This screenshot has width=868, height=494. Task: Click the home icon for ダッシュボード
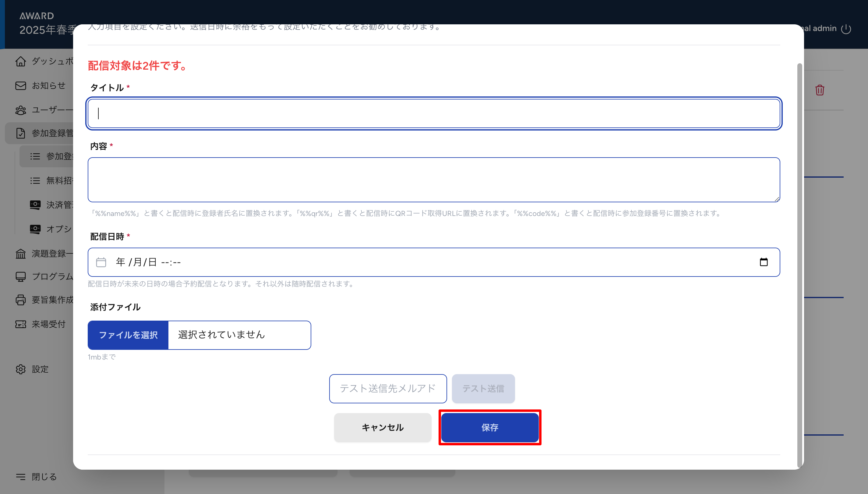(x=21, y=61)
